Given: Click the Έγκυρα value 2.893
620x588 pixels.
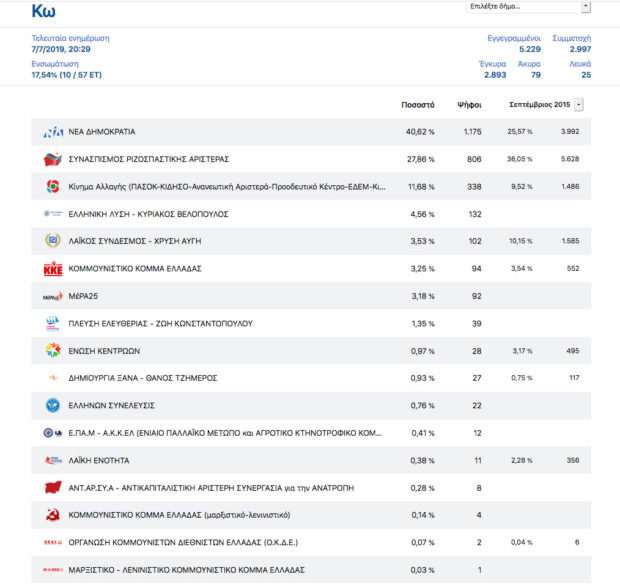Looking at the screenshot, I should (x=495, y=75).
